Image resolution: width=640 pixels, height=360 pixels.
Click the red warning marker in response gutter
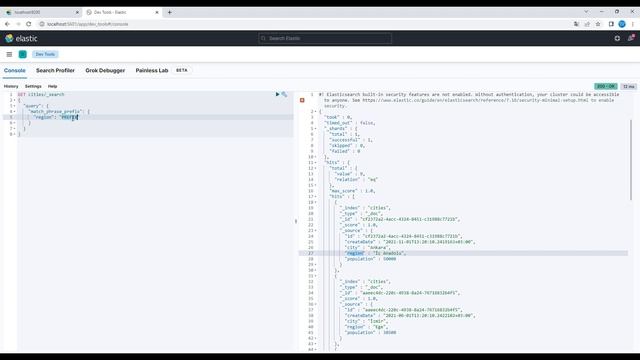point(302,100)
